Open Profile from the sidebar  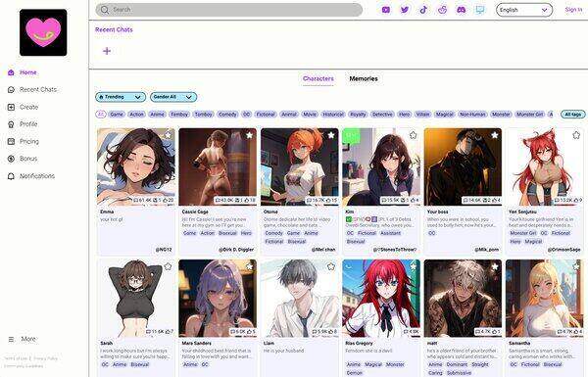23,124
